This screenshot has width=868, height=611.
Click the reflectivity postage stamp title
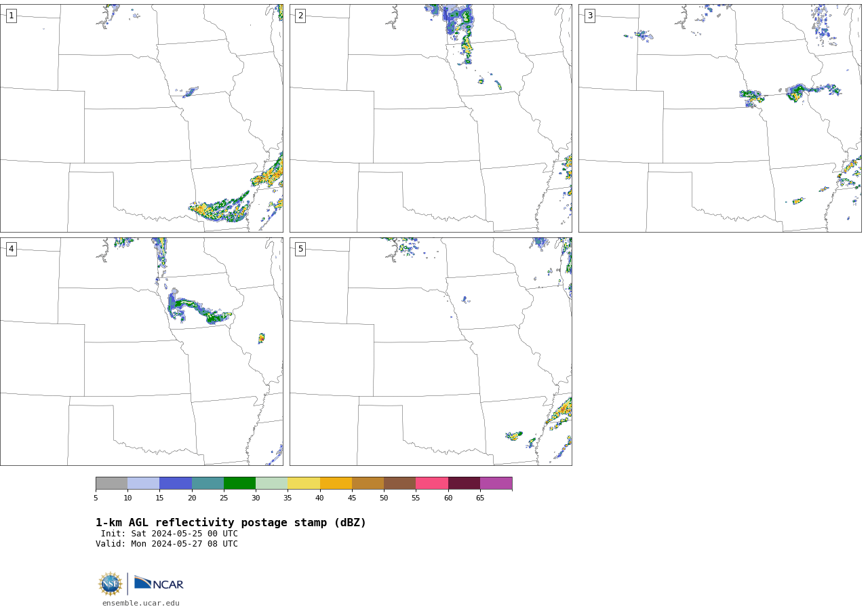coord(231,523)
